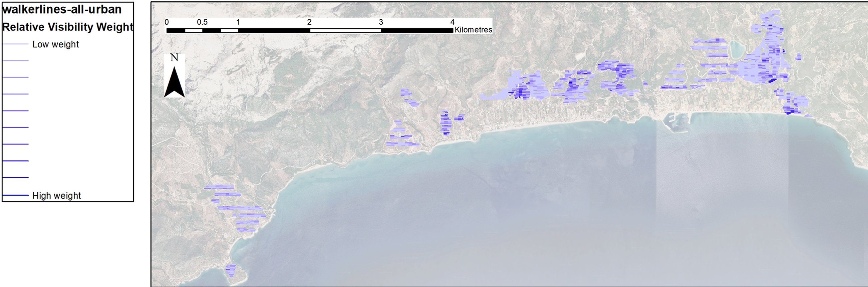Click the letter N above the north arrow
868x287 pixels.
(174, 58)
